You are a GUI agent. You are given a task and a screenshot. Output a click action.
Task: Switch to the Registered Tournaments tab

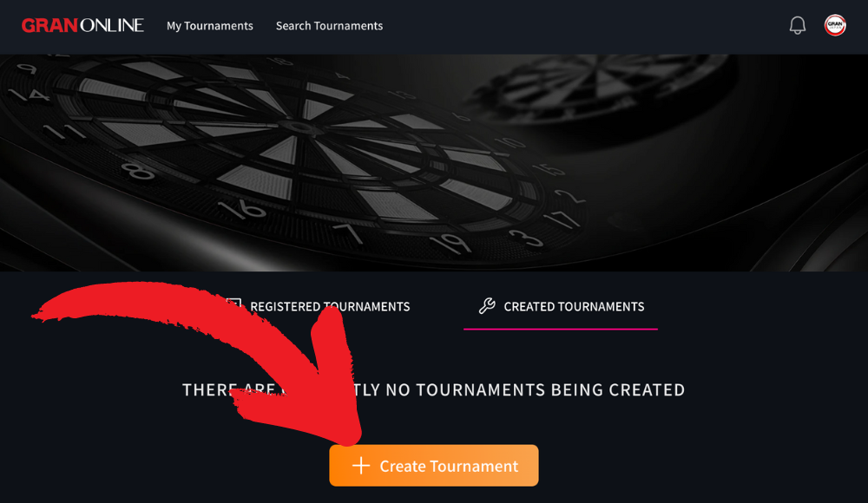[330, 306]
